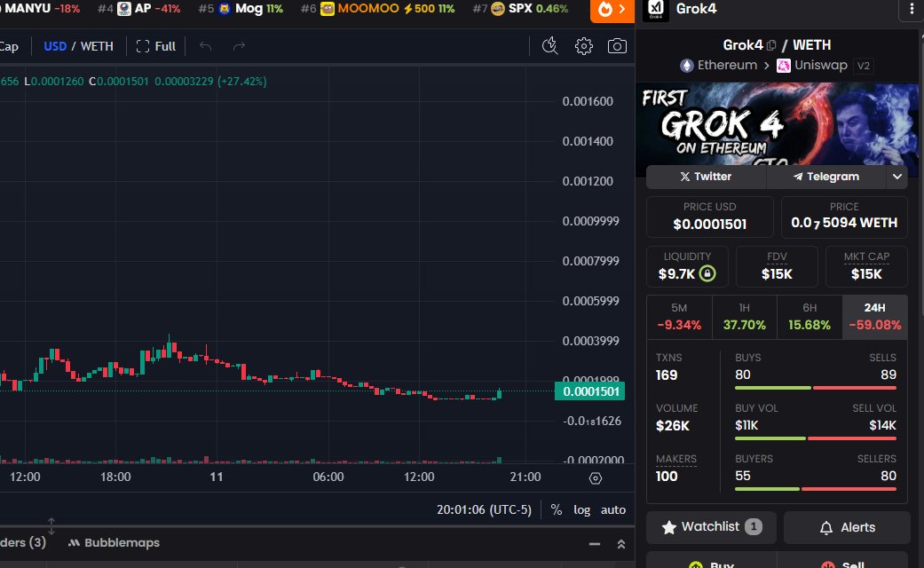Click the Grok 4 banner image
This screenshot has width=924, height=568.
777,123
